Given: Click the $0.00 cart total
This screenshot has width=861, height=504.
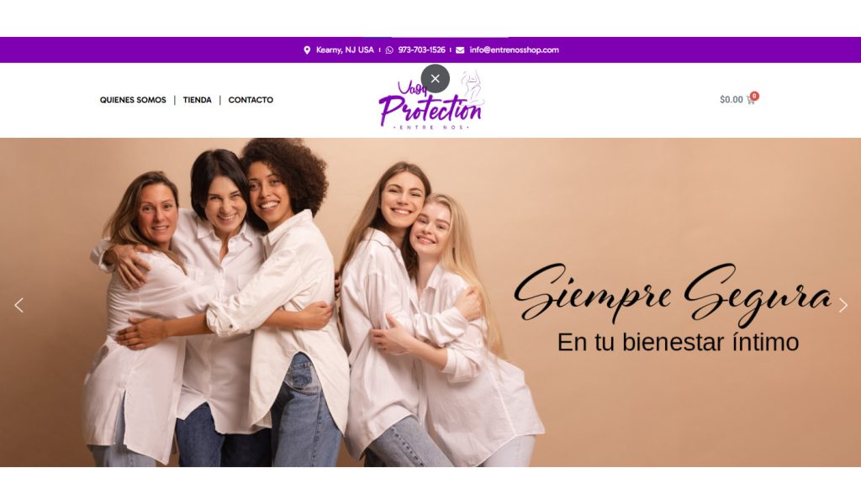Looking at the screenshot, I should click(731, 100).
